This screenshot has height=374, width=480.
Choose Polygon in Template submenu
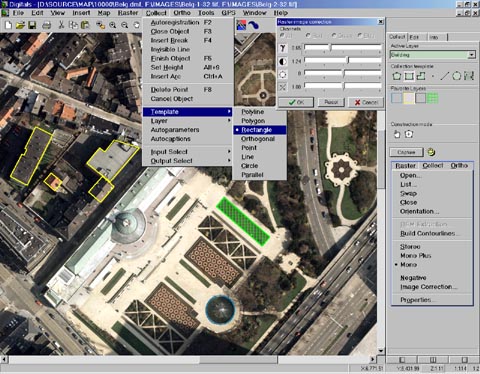click(x=260, y=121)
